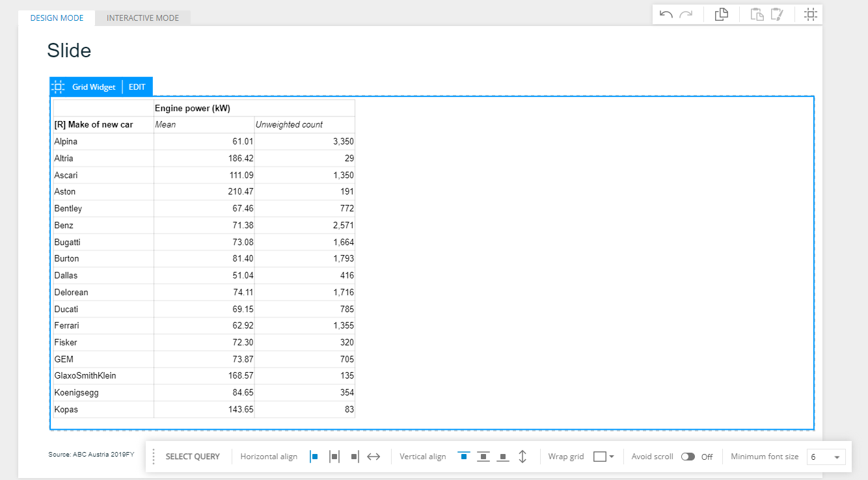868x480 pixels.
Task: Stretch grid horizontally
Action: click(373, 457)
